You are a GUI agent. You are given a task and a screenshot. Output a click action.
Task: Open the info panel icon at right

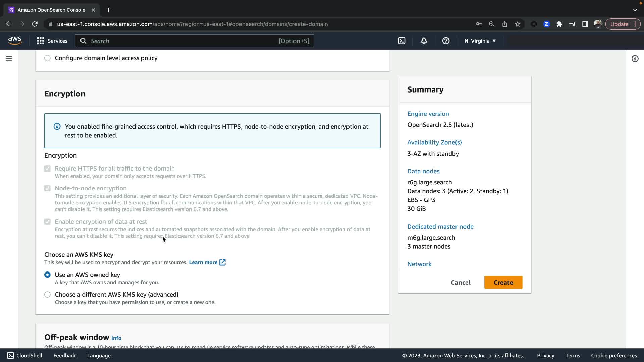coord(635,59)
